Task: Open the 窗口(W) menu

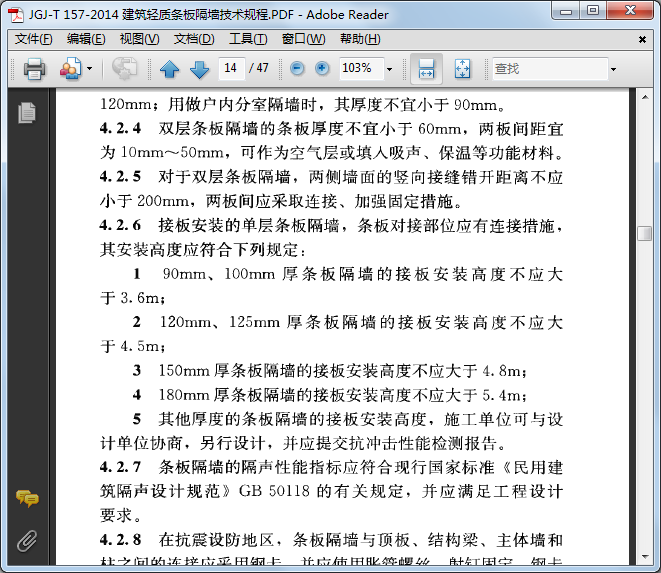Action: tap(304, 39)
